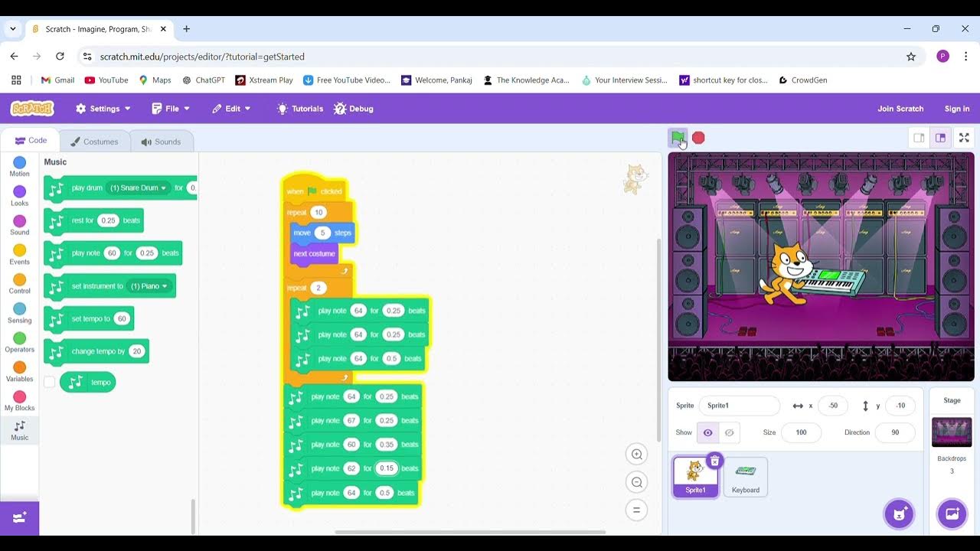Select the Sprite1 thumbnail
Screen dimensions: 980x551
695,477
